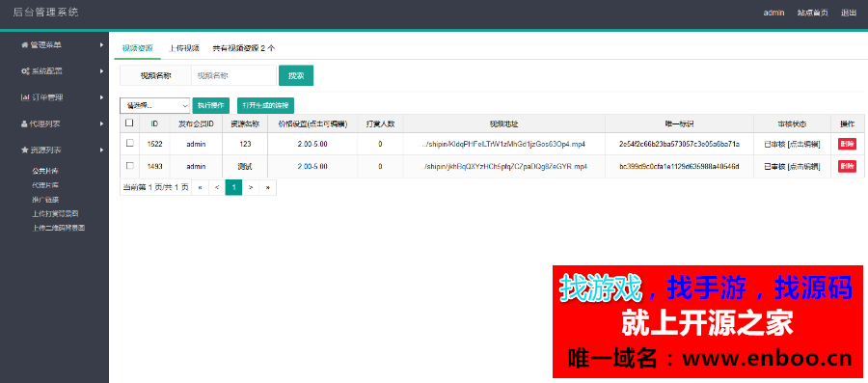
Task: Click resource name 测试
Action: [245, 167]
